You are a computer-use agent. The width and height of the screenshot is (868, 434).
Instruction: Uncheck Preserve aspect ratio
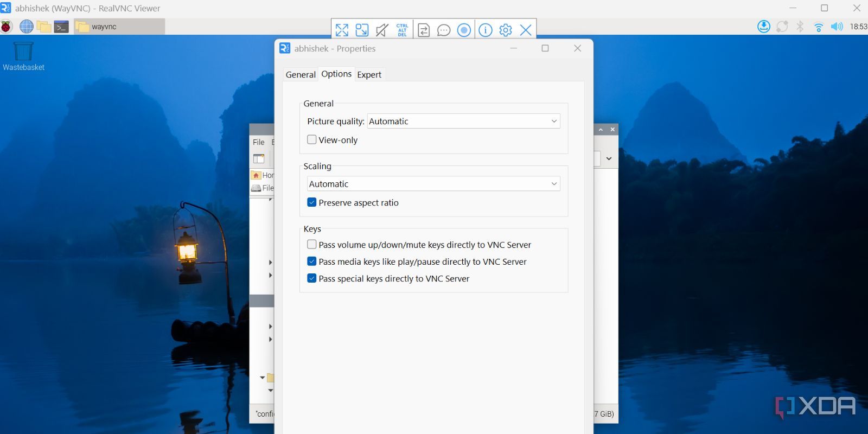click(x=312, y=202)
